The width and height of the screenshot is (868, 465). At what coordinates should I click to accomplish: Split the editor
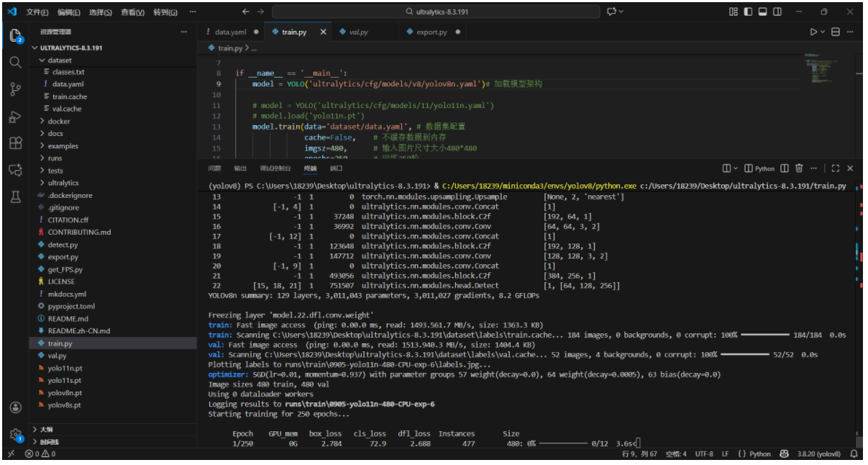[x=836, y=32]
